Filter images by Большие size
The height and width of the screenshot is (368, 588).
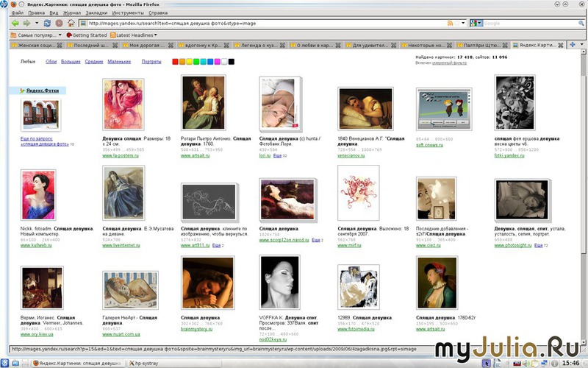click(71, 62)
